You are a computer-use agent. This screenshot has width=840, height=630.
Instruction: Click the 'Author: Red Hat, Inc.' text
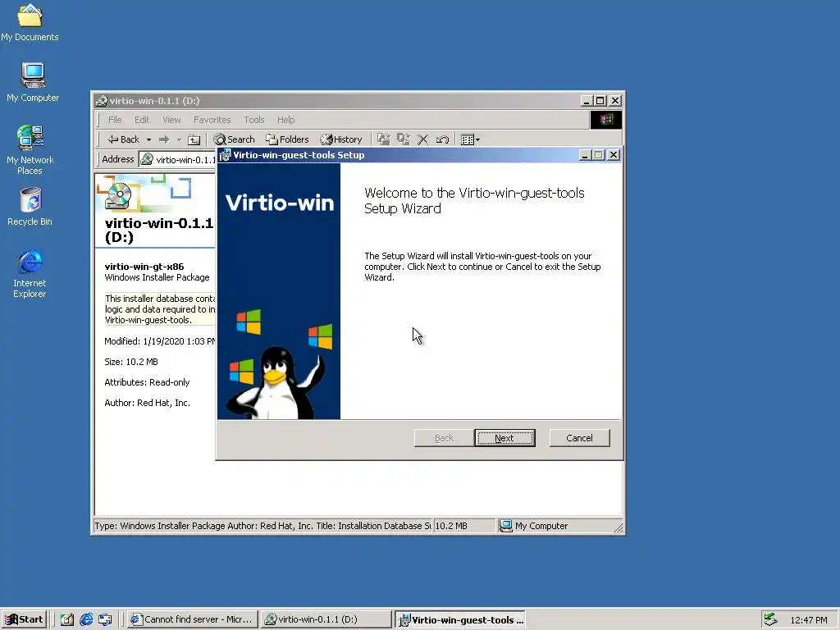(x=148, y=402)
